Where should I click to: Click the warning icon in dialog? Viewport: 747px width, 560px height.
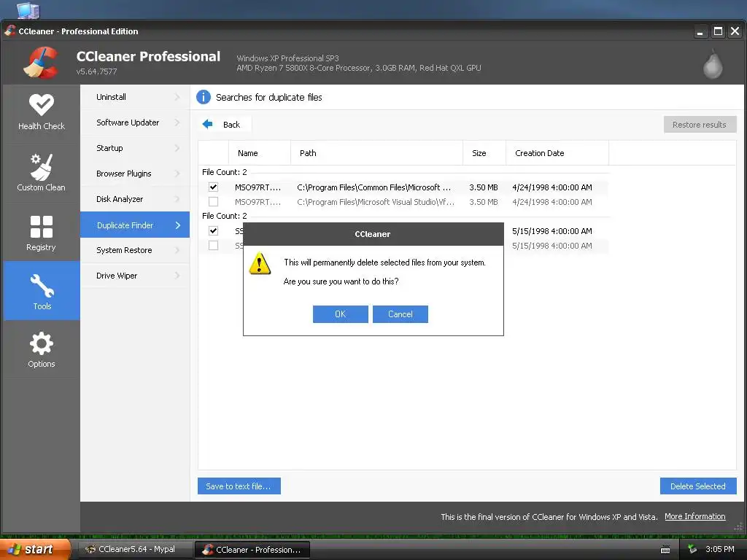[260, 263]
